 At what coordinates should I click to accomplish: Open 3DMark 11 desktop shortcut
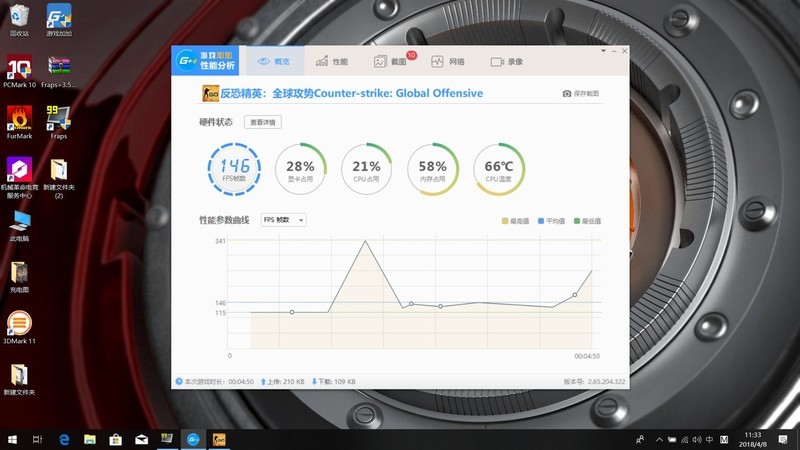point(19,328)
